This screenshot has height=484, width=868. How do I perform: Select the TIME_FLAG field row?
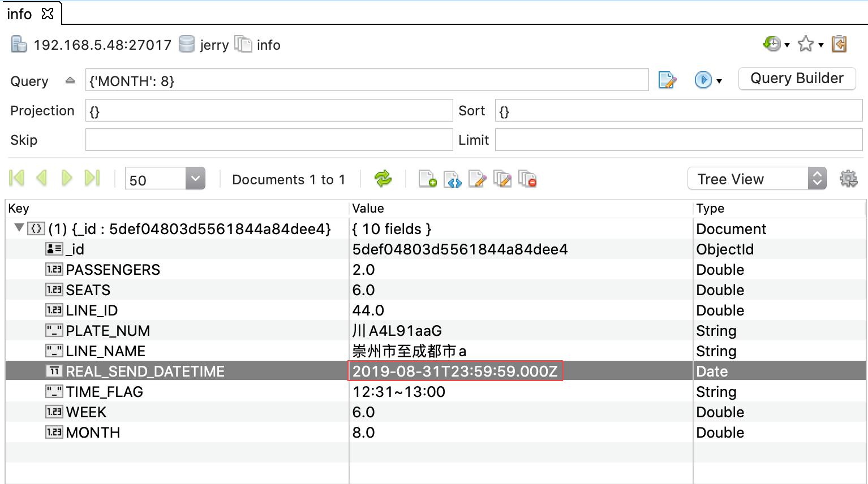pyautogui.click(x=436, y=391)
